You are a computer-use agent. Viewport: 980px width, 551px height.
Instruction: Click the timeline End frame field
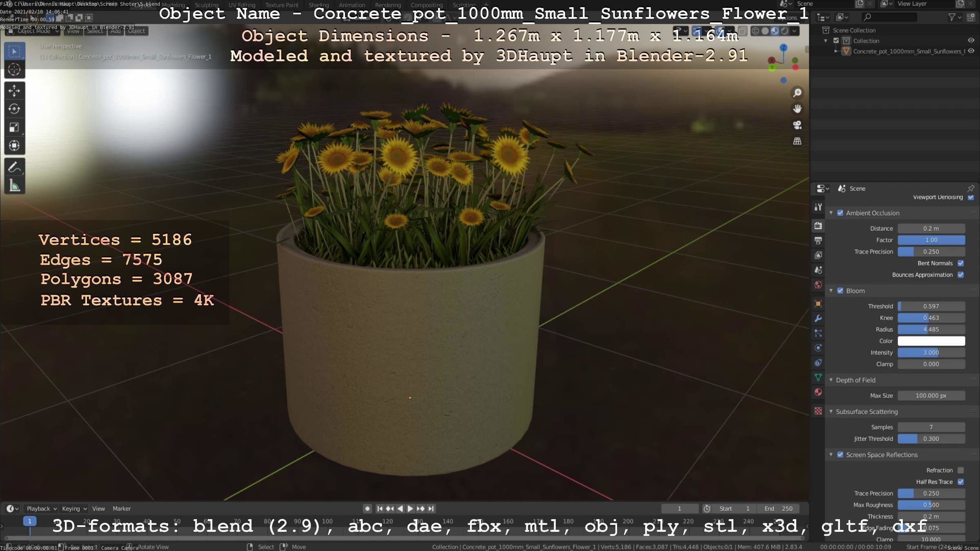(x=779, y=509)
